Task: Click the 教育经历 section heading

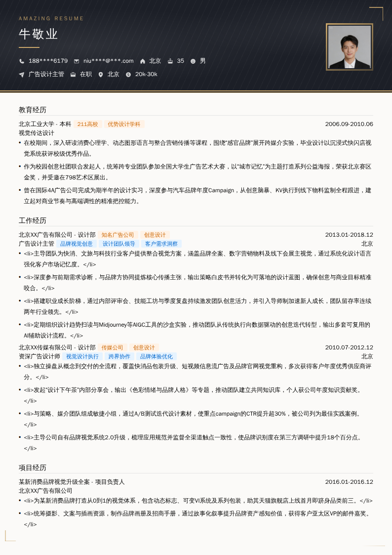Action: point(33,110)
